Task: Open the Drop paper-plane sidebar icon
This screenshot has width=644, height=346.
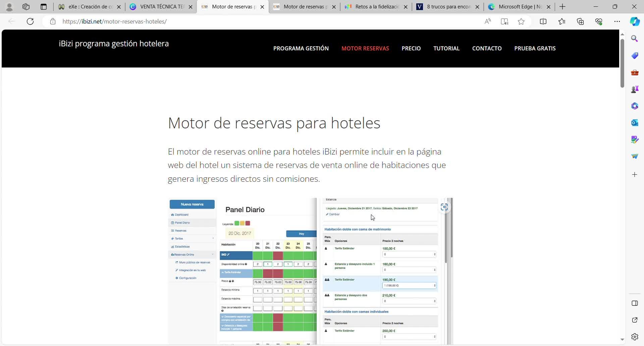Action: point(635,156)
